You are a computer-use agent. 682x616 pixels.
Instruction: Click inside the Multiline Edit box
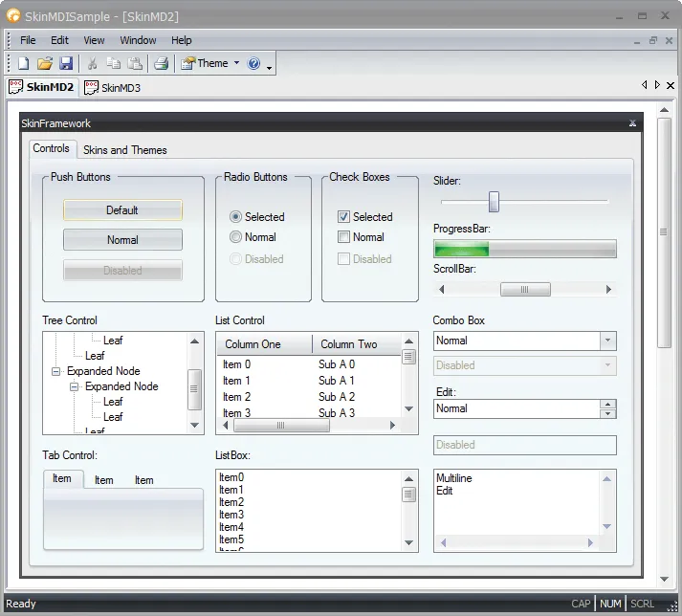click(517, 504)
